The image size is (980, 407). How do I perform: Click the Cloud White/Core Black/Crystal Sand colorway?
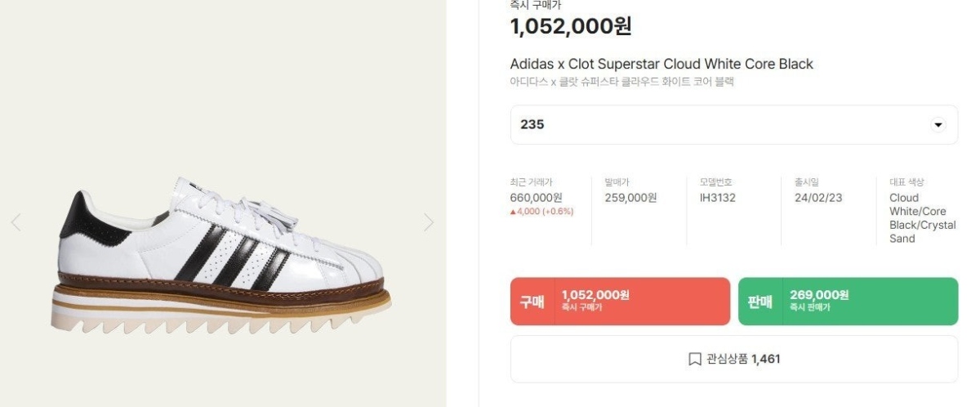(922, 218)
